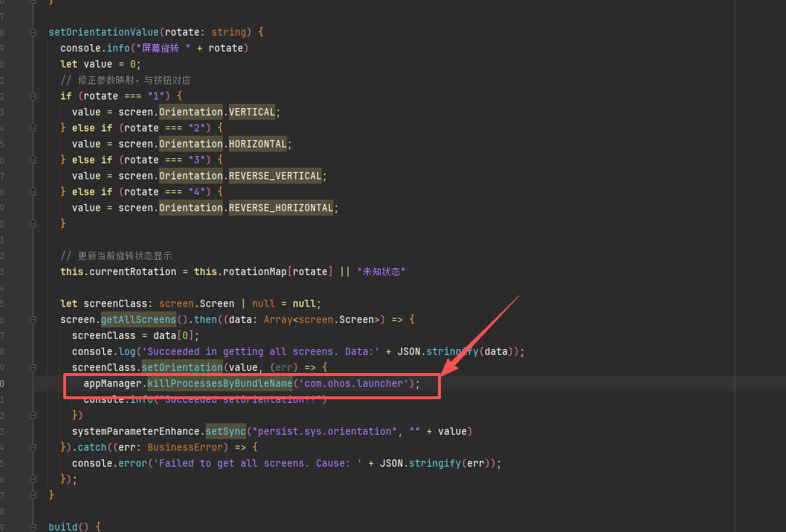Select the VERTICAL constant under rotate "1"
Viewport: 786px width, 532px height.
pyautogui.click(x=252, y=112)
